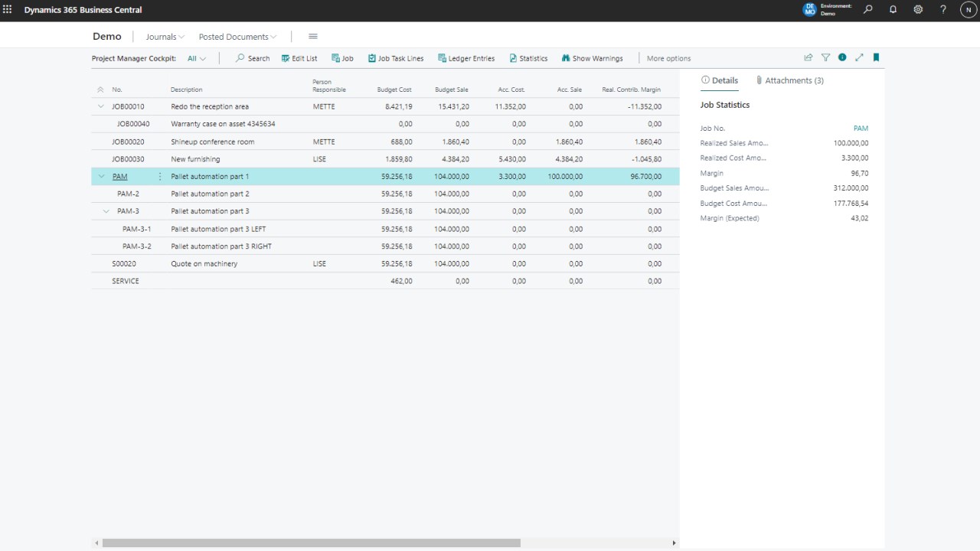Expand Journals menu
This screenshot has height=551, width=980.
[165, 37]
